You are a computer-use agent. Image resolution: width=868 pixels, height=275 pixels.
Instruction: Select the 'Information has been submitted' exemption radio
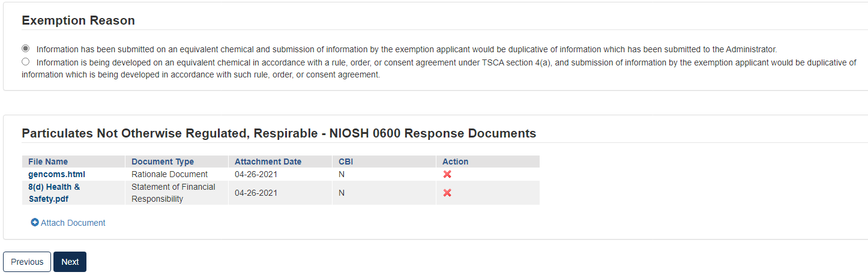[26, 49]
